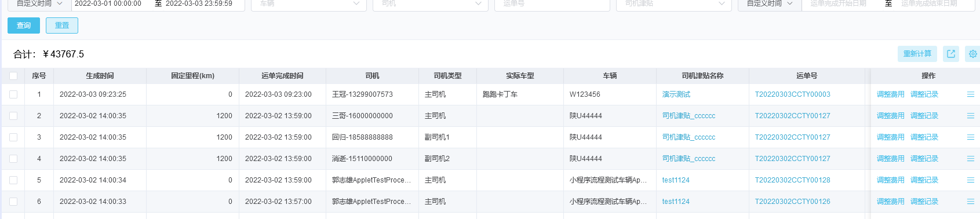
Task: Open the test1124 link in row 5
Action: pos(676,180)
